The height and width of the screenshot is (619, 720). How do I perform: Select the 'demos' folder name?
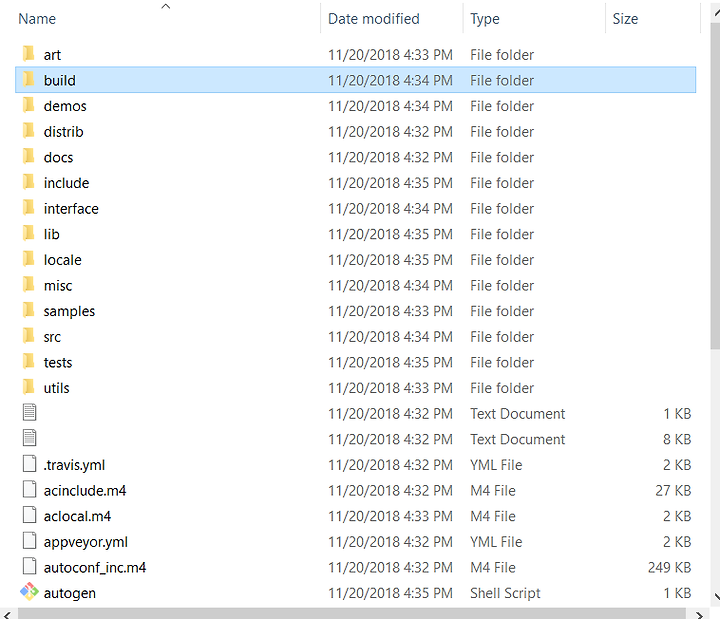[65, 107]
